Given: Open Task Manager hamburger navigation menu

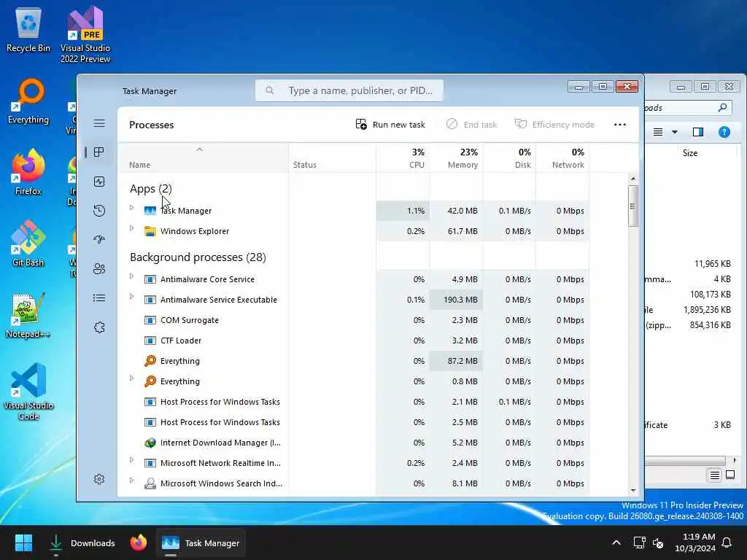Looking at the screenshot, I should 99,123.
